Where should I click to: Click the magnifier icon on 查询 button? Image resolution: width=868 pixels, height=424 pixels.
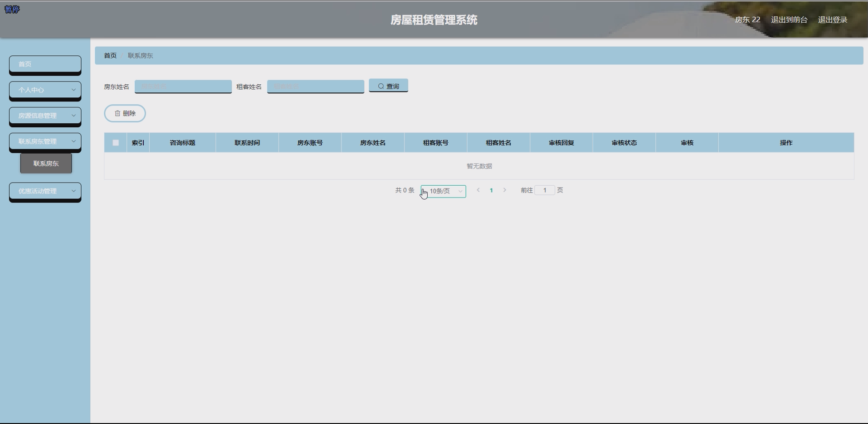[x=381, y=86]
